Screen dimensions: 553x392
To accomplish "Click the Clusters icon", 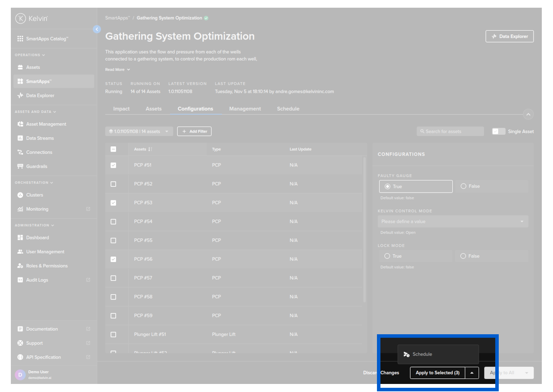I will tap(20, 195).
